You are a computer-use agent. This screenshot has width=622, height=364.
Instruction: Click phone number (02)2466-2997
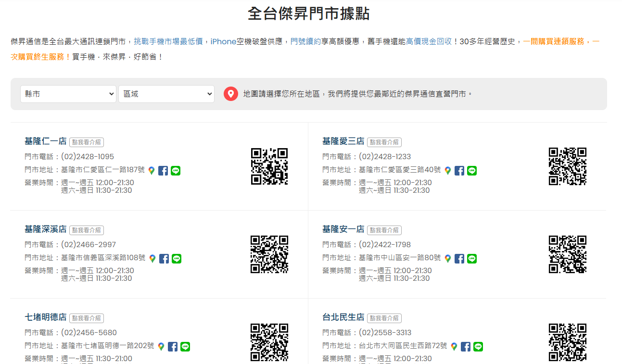tap(89, 245)
